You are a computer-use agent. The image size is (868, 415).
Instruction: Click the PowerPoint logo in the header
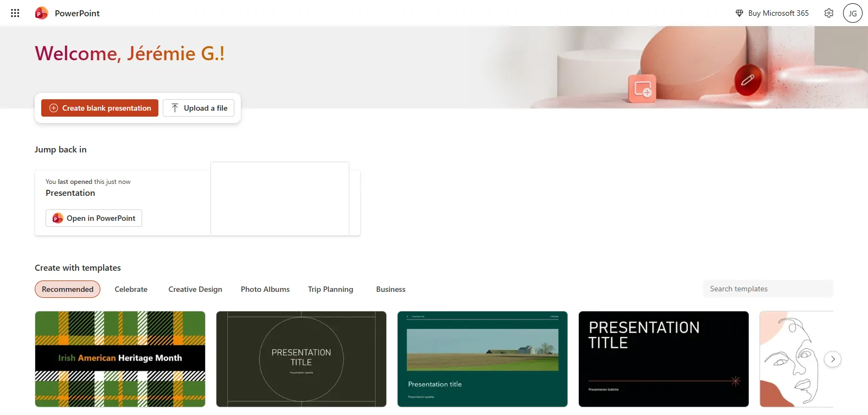pos(41,13)
